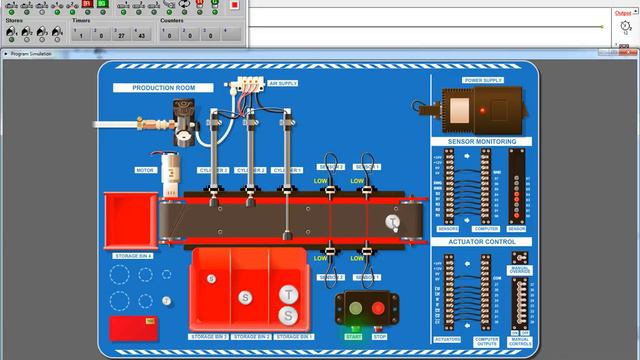Toggle the indicator LED under Store 3
Image resolution: width=640 pixels, height=360 pixels.
click(x=42, y=40)
